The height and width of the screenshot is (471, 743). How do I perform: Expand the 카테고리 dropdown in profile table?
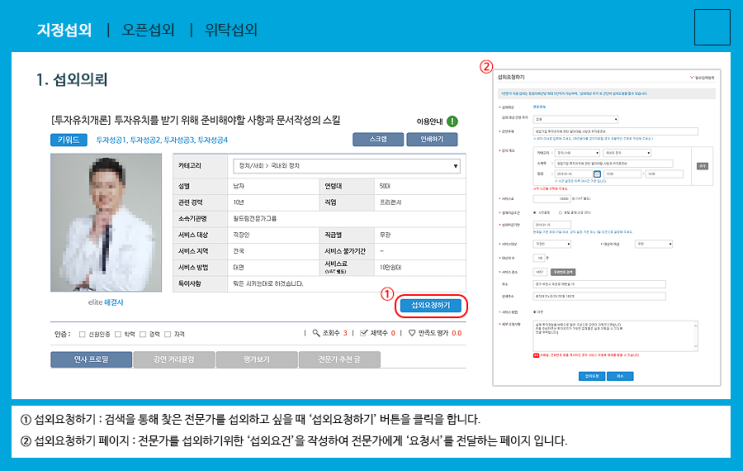pyautogui.click(x=346, y=166)
